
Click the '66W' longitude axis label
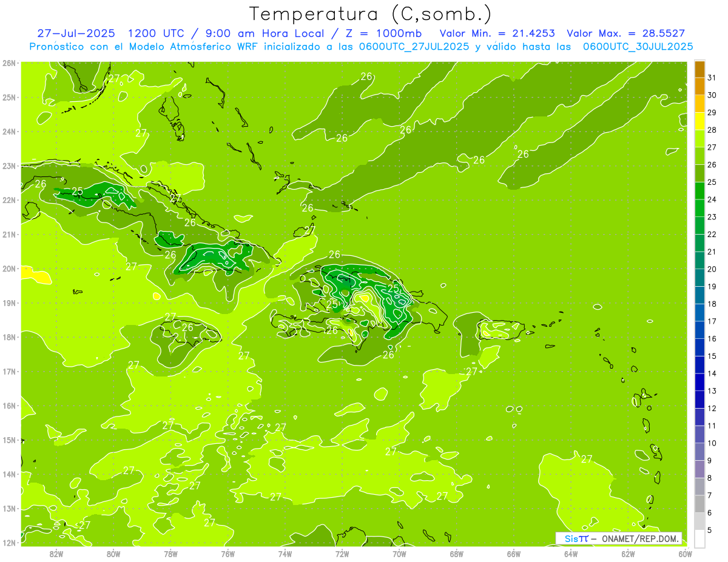(514, 553)
